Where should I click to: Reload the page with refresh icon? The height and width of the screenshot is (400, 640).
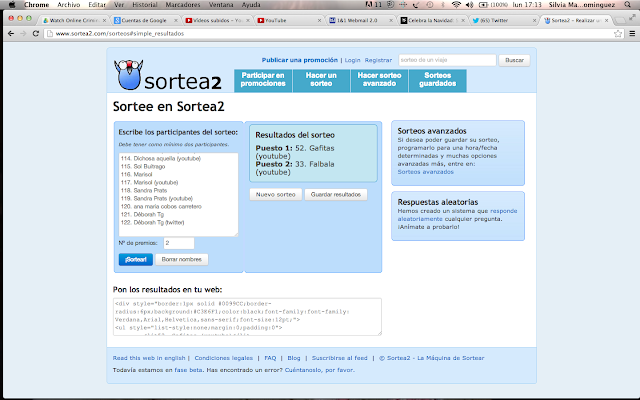coord(36,33)
